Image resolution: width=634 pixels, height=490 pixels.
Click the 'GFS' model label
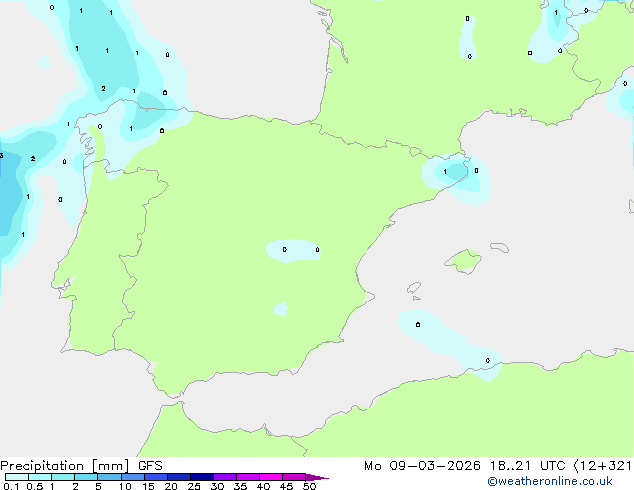coord(150,466)
